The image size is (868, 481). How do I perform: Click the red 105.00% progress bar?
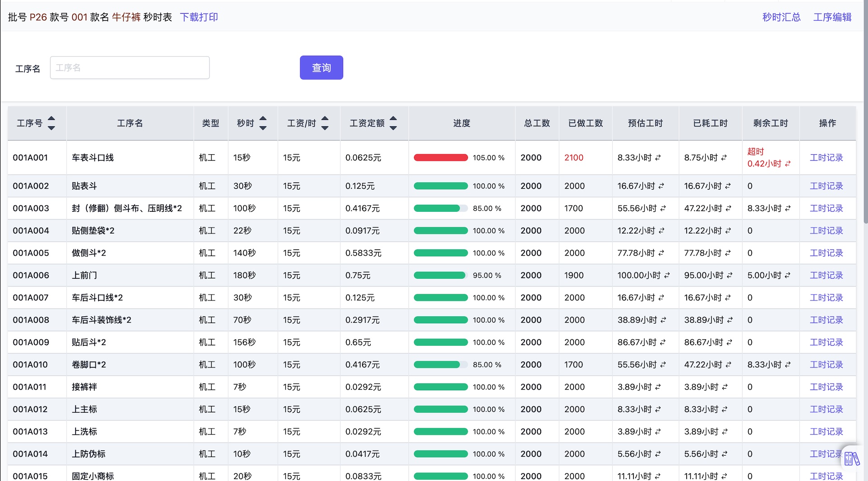click(x=441, y=158)
